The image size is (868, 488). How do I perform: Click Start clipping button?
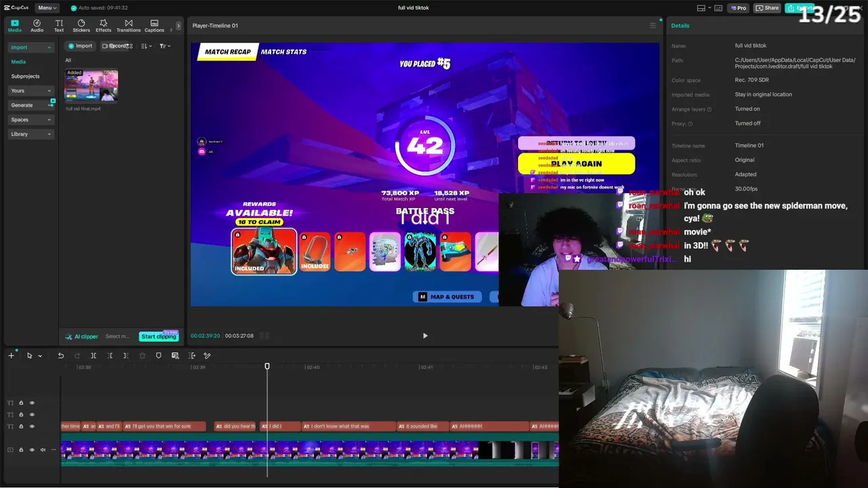(159, 336)
